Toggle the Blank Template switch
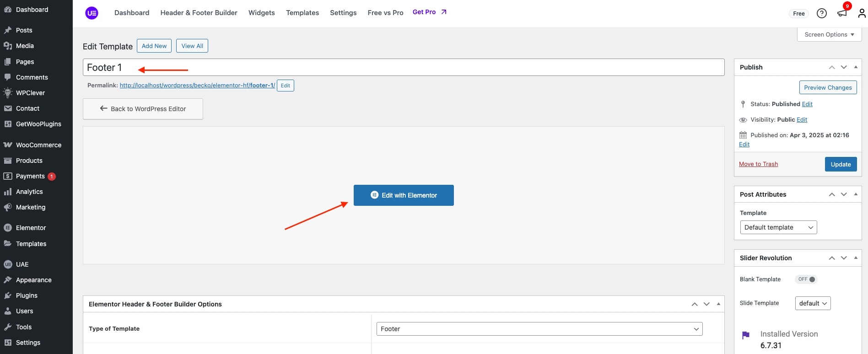868x354 pixels. coord(806,279)
